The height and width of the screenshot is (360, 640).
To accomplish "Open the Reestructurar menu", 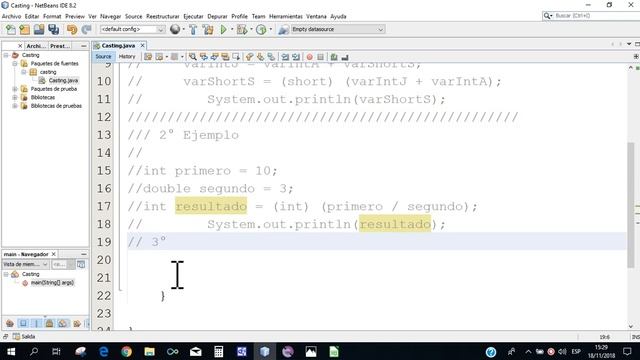I will pos(162,16).
